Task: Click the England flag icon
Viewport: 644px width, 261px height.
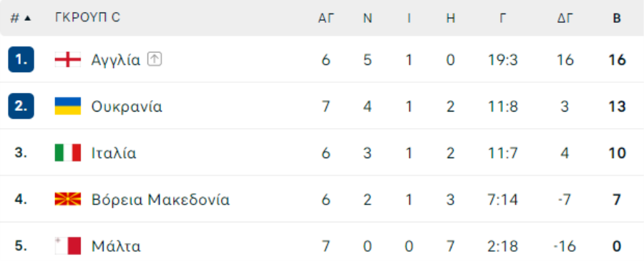Action: [68, 60]
